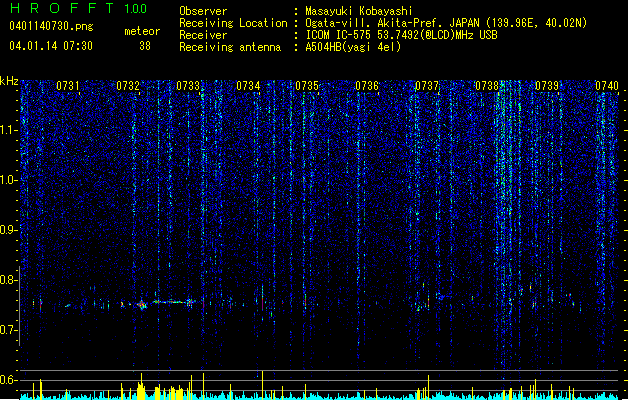Click the bright star-shaped echo after 0732

tap(141, 305)
